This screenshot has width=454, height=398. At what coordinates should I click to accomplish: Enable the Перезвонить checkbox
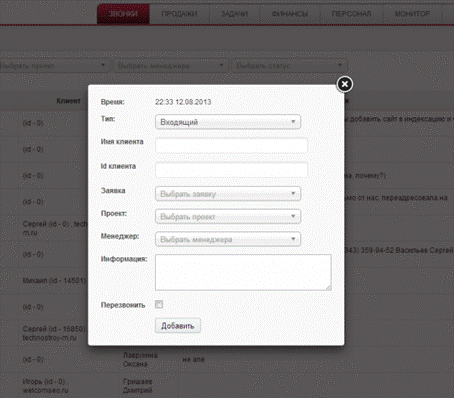click(x=159, y=304)
